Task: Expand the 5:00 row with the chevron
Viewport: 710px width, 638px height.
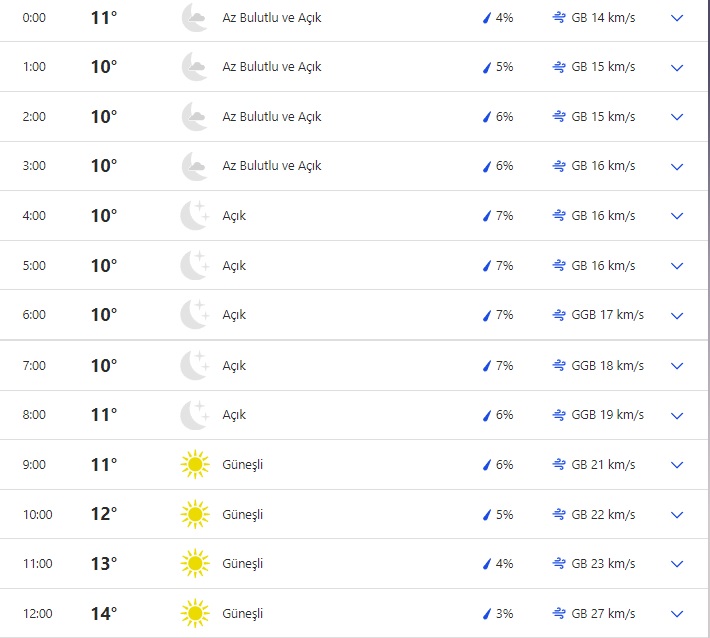Action: (677, 266)
